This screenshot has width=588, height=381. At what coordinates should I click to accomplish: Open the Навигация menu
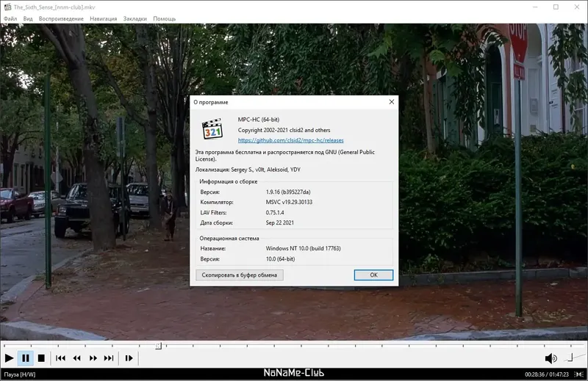tap(104, 18)
